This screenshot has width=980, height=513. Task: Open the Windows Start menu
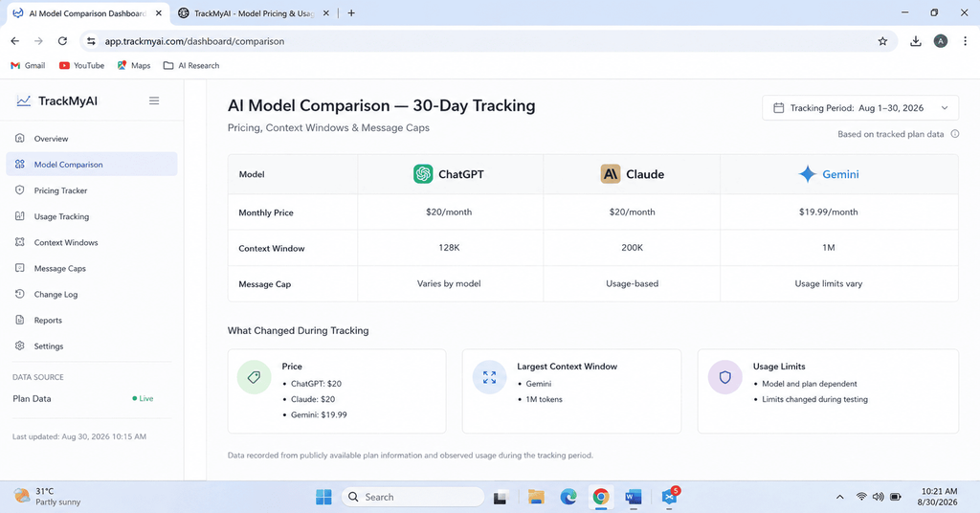[x=323, y=497]
